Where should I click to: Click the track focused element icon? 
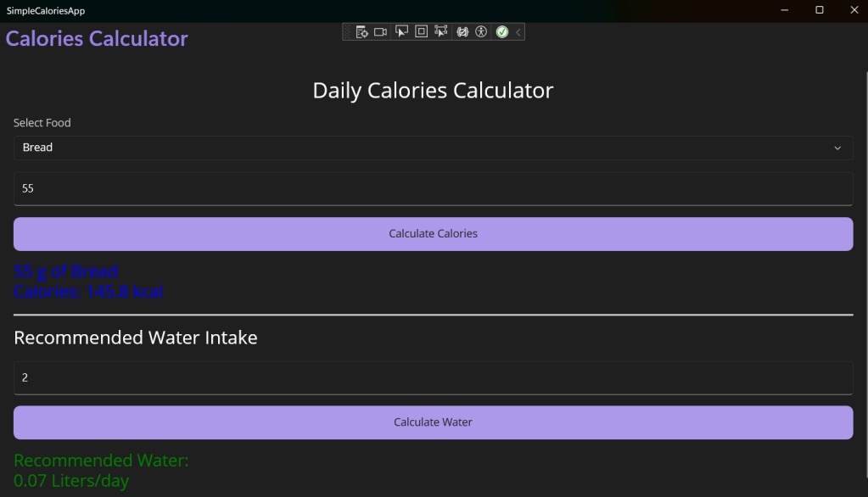tap(440, 31)
